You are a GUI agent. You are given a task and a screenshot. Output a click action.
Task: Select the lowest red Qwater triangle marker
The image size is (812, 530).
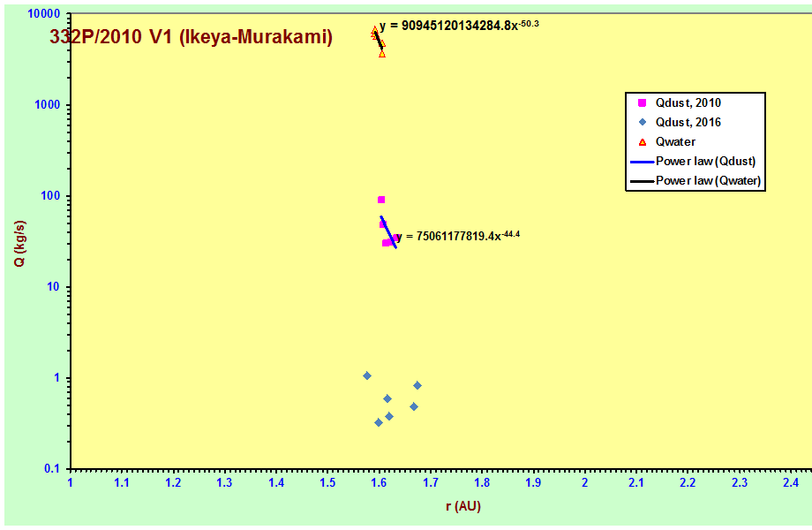click(382, 53)
